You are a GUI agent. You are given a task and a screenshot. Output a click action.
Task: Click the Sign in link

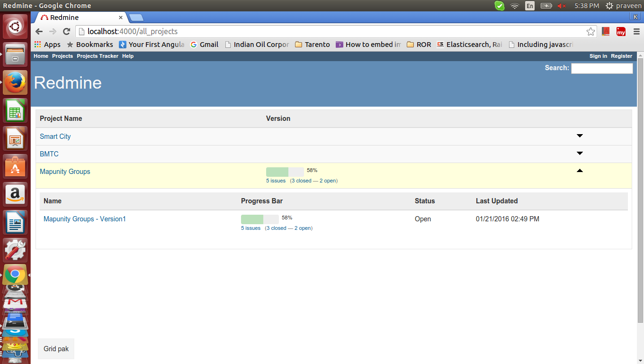(x=598, y=56)
